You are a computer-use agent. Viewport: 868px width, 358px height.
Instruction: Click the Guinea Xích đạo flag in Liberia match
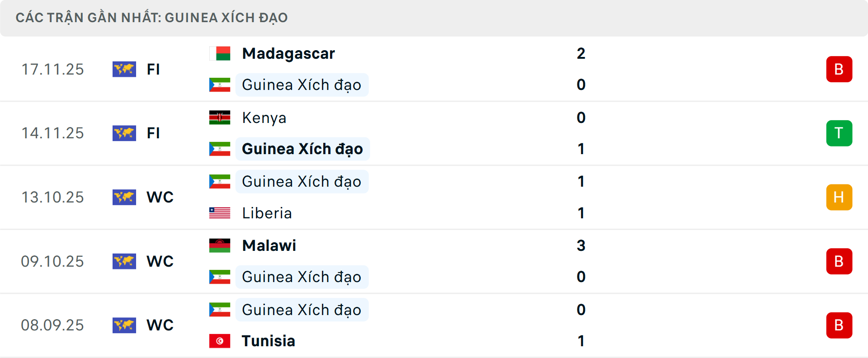point(220,181)
